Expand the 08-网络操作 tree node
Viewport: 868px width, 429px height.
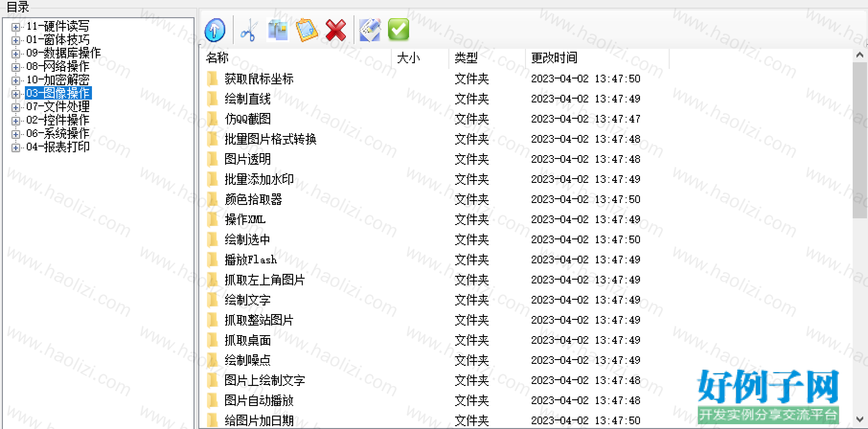point(16,68)
